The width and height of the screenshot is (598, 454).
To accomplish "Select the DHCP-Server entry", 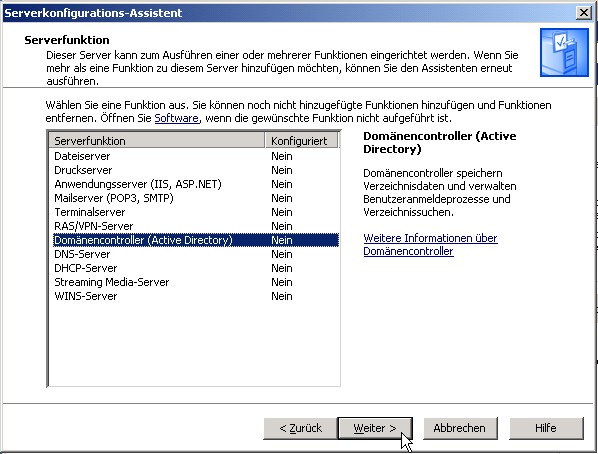I will point(196,268).
